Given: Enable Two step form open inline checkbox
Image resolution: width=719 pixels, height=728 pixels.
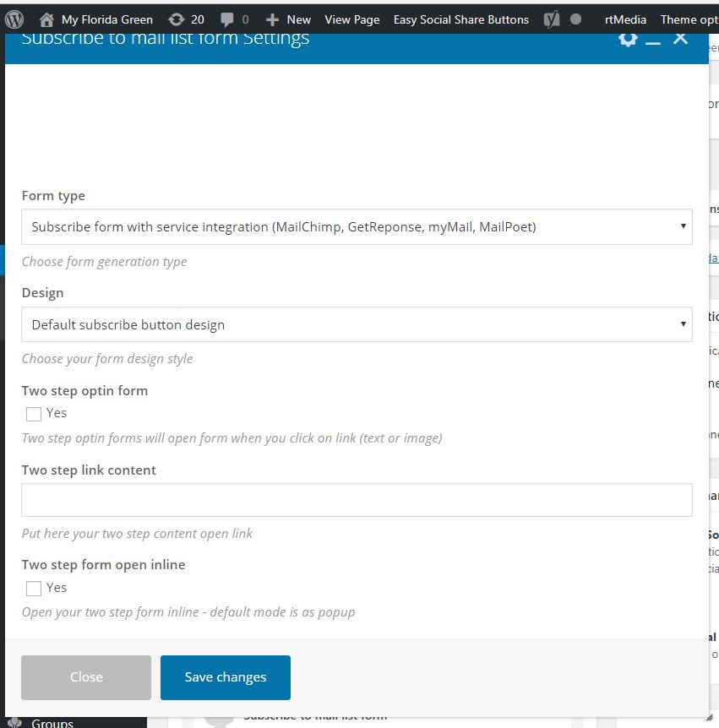Looking at the screenshot, I should tap(34, 589).
